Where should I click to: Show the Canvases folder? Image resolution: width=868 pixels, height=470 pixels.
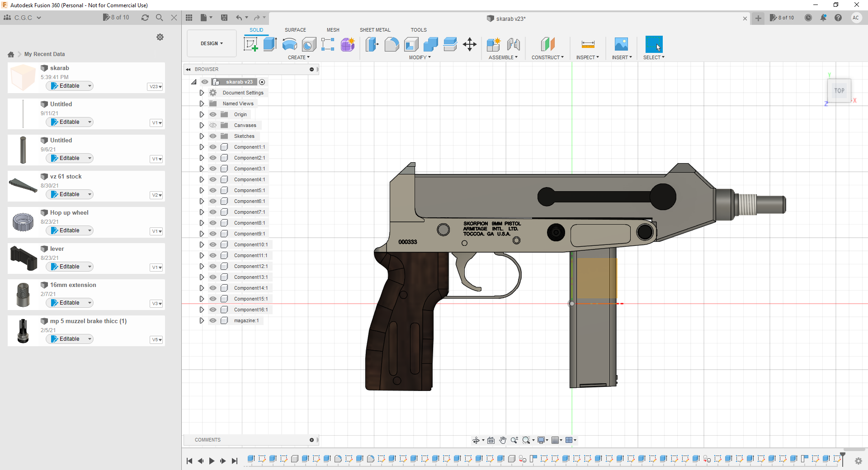212,125
